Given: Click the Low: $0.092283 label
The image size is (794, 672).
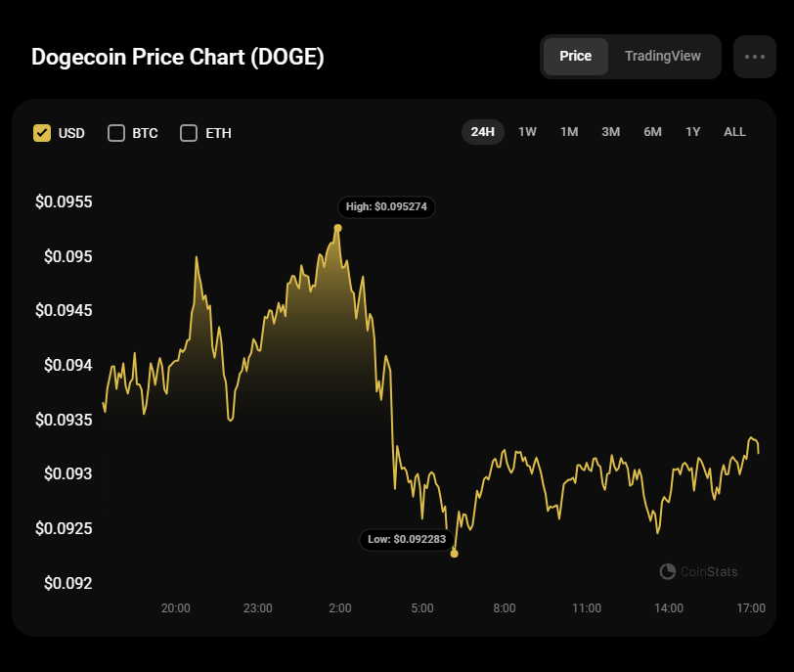Looking at the screenshot, I should pos(407,539).
